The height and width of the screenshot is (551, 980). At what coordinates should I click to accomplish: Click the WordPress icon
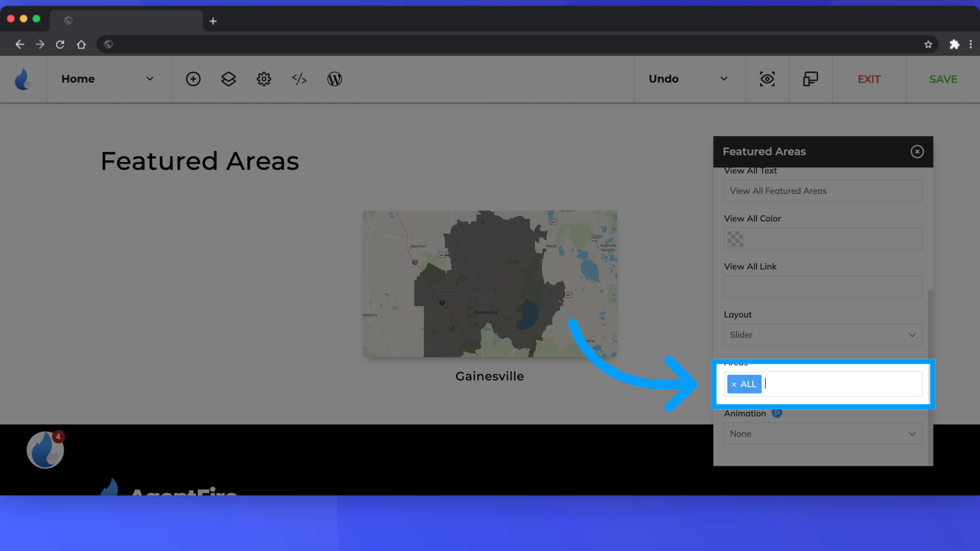[335, 79]
